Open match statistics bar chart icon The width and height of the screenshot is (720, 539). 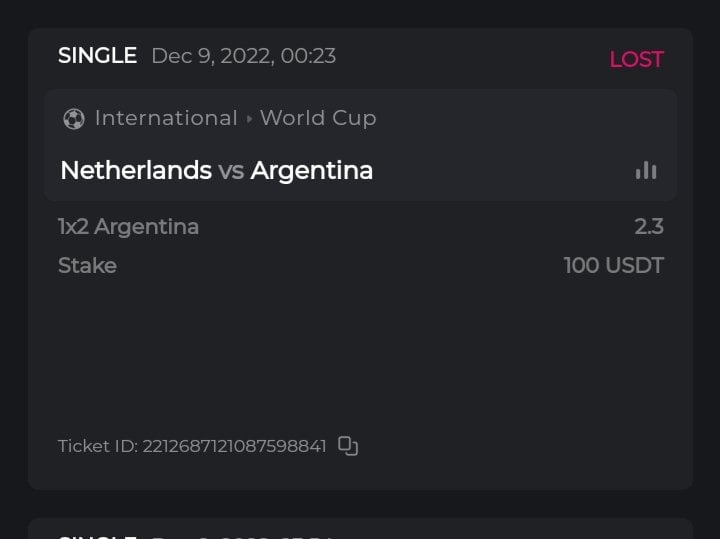(646, 171)
